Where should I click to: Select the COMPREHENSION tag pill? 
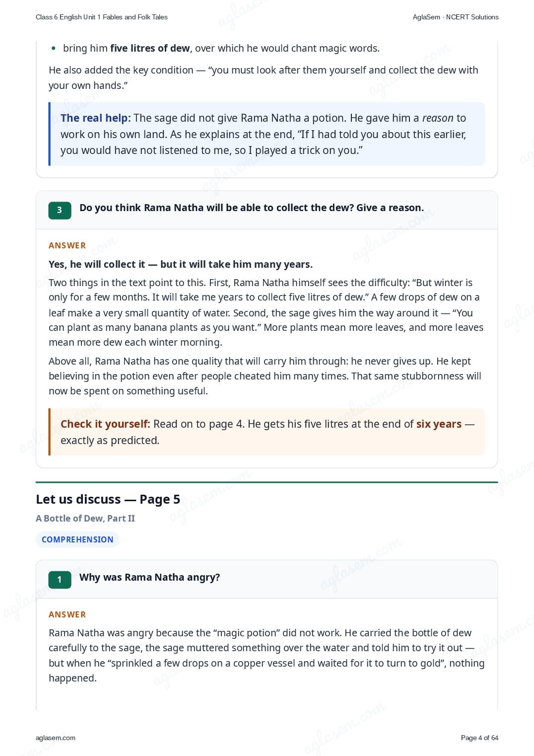click(77, 539)
